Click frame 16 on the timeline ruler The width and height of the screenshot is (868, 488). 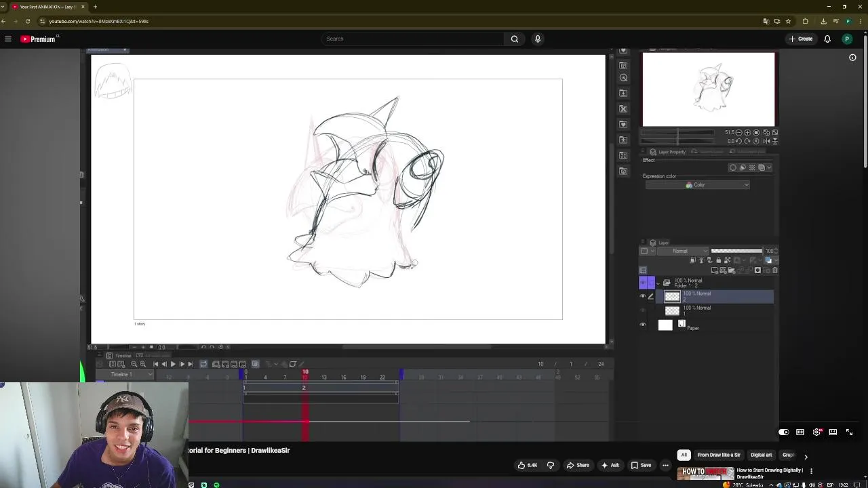point(343,377)
